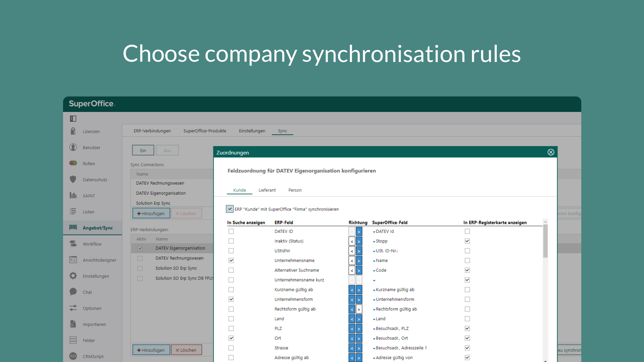This screenshot has width=644, height=362.
Task: Toggle ERP-Registerkarte checkbox for Stopp
Action: tap(467, 241)
